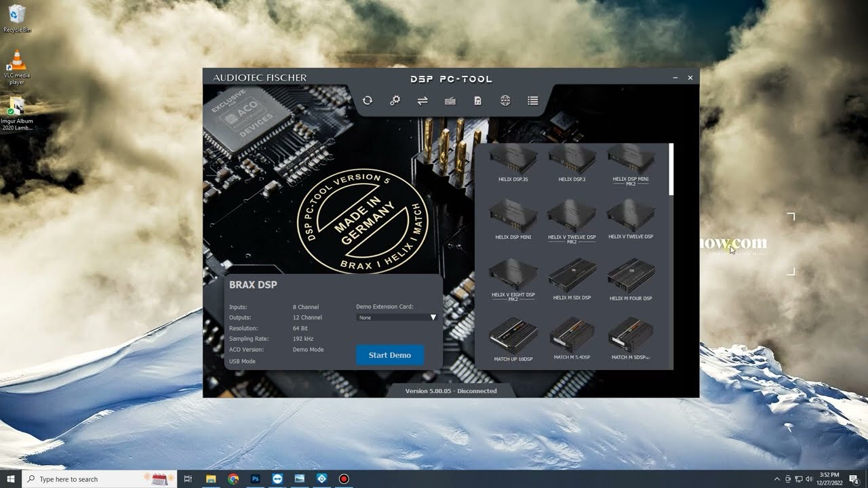
Task: Click the Start Demo button
Action: click(x=390, y=355)
